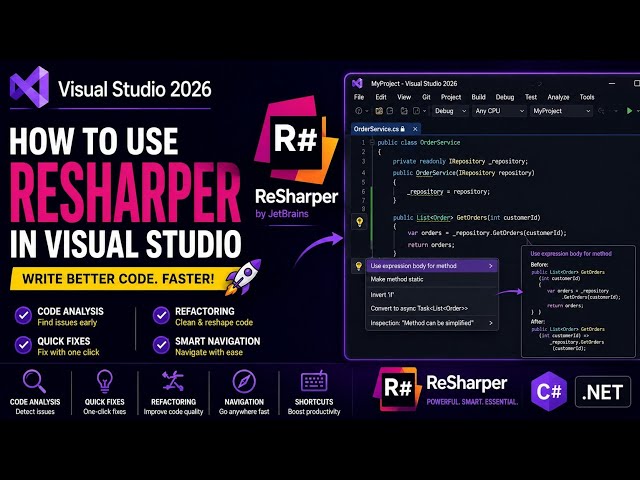Screen dimensions: 640x480
Task: Click 'return orders;' in the editor
Action: click(431, 245)
